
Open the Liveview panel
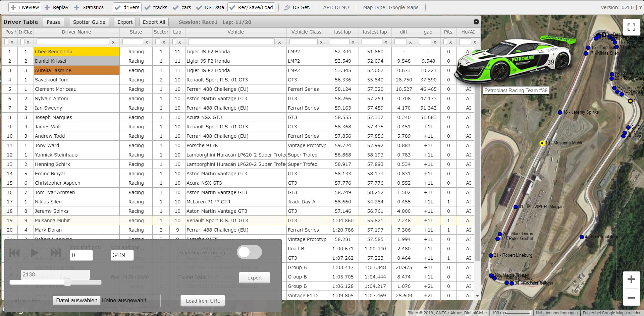coord(25,7)
